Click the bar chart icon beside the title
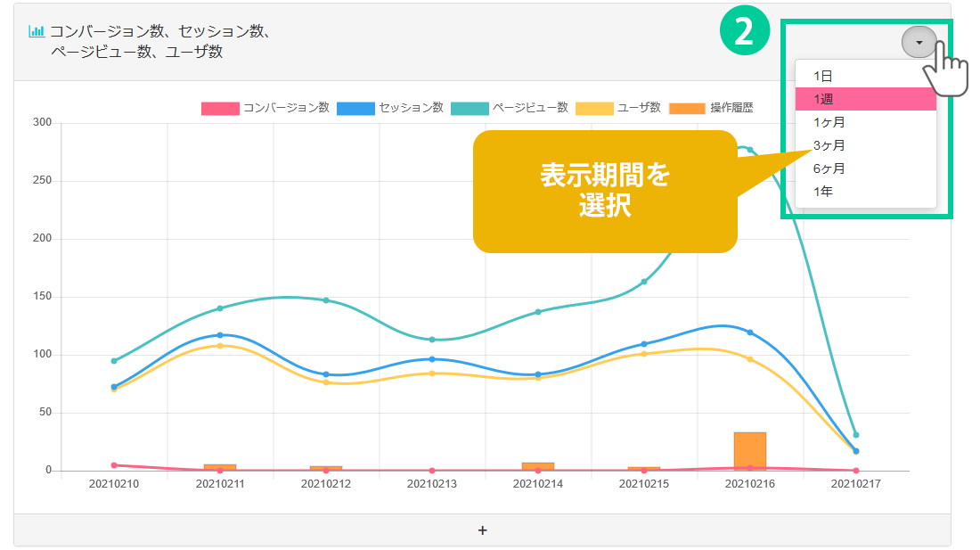Screen dimensions: 980x550 pyautogui.click(x=37, y=31)
